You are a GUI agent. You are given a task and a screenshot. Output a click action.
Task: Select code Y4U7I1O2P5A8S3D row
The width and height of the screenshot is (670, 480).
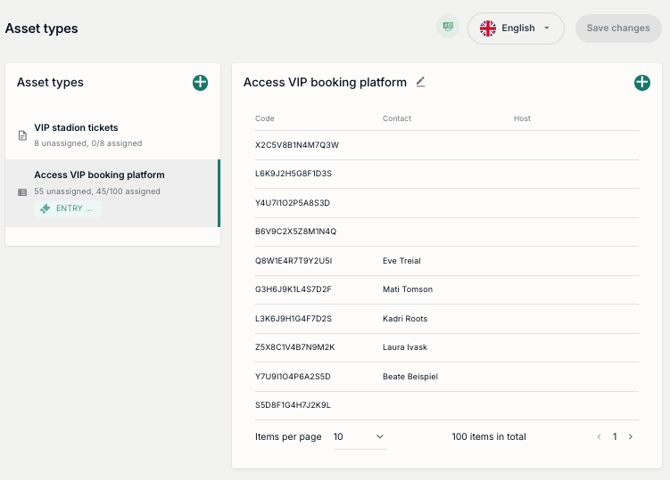point(447,203)
